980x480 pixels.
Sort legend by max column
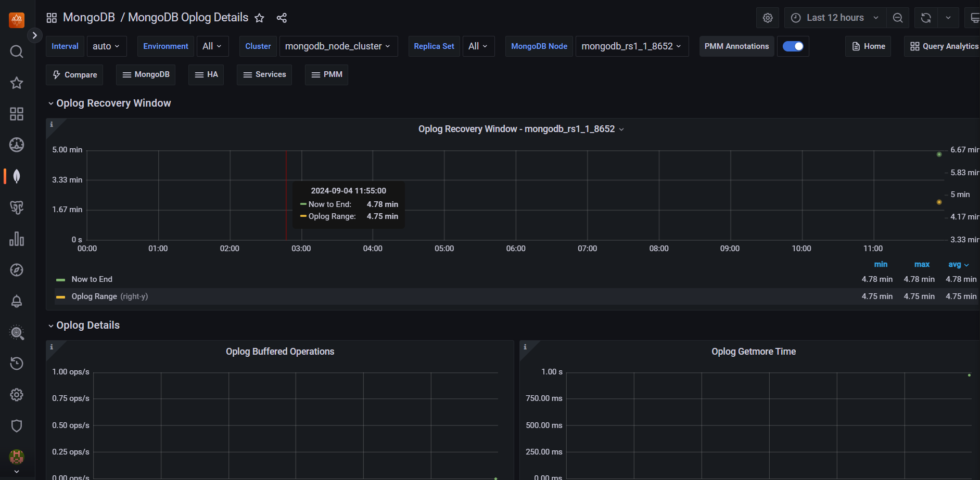coord(922,265)
